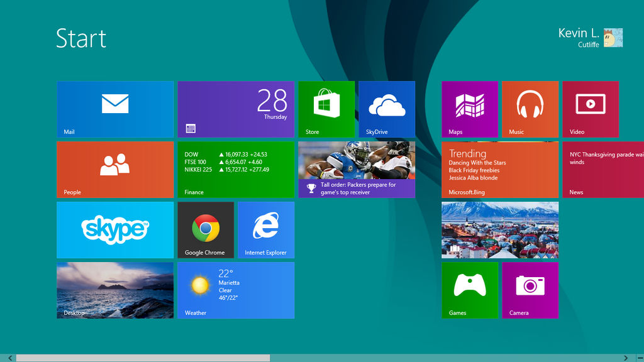The width and height of the screenshot is (644, 362).
Task: Open Internet Explorer tile
Action: tap(266, 230)
